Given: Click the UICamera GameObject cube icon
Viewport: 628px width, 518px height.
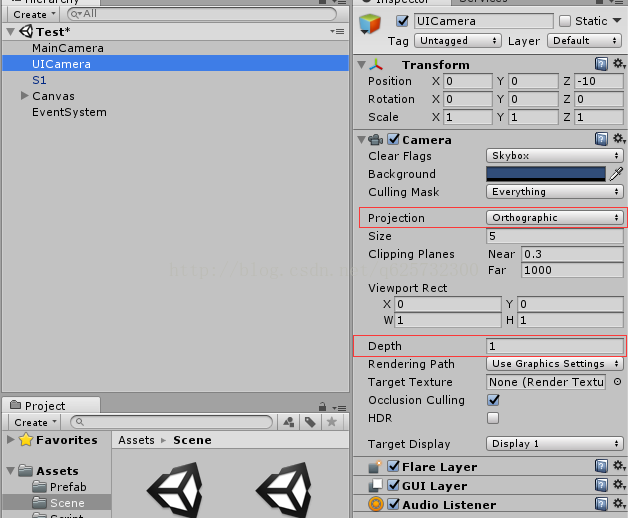Looking at the screenshot, I should click(370, 24).
